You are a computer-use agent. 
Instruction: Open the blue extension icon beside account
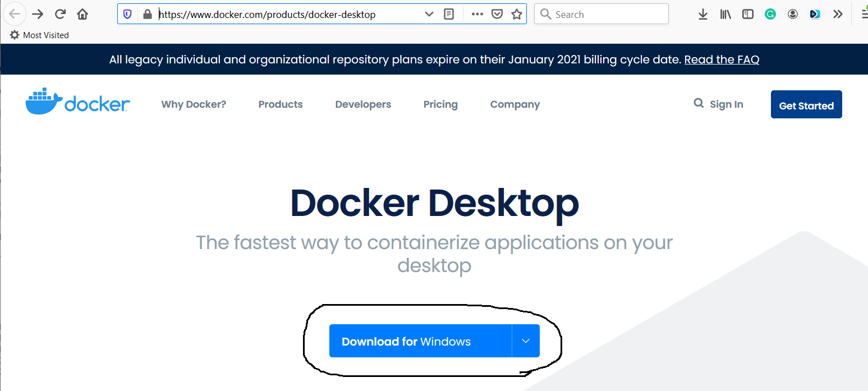click(x=815, y=15)
